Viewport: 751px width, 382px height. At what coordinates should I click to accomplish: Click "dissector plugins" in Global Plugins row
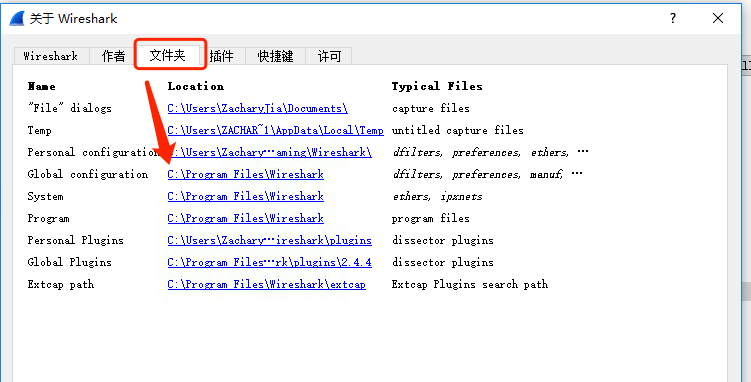coord(443,262)
